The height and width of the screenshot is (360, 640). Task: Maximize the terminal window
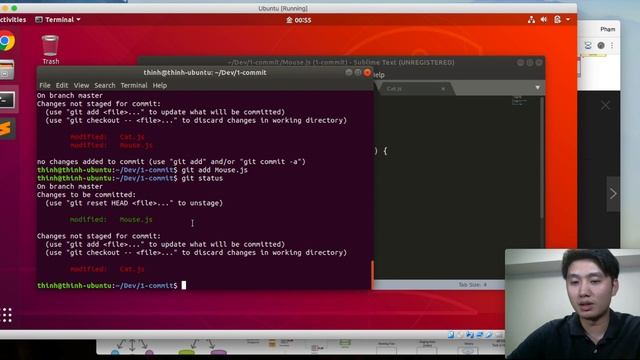[358, 72]
